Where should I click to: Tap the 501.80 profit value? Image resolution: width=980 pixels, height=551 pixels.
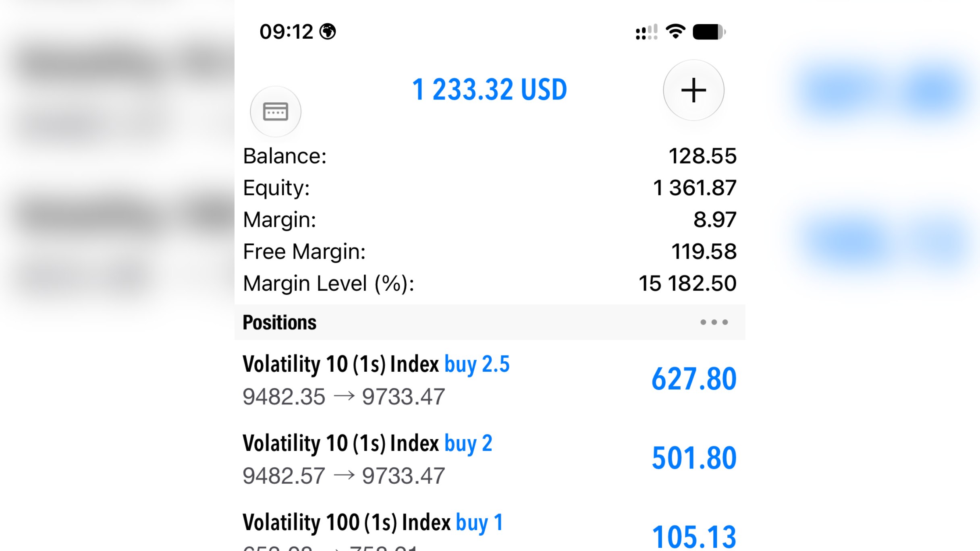[694, 458]
